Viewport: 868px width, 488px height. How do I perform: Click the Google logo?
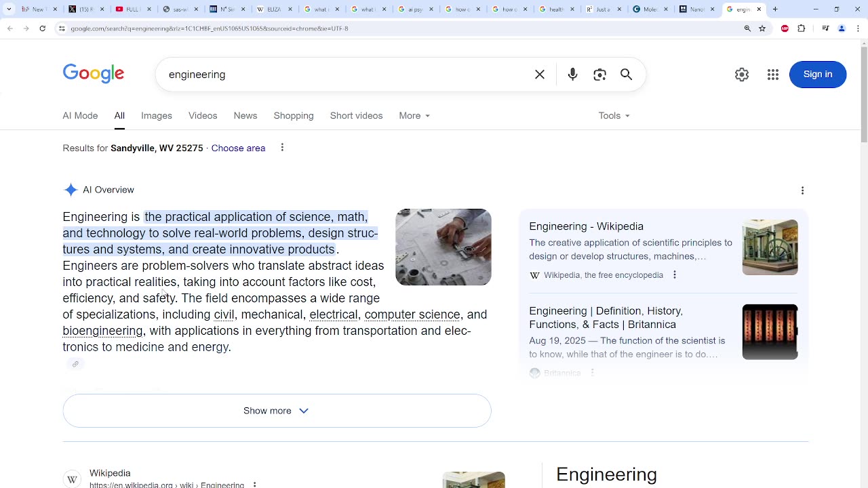pos(94,74)
